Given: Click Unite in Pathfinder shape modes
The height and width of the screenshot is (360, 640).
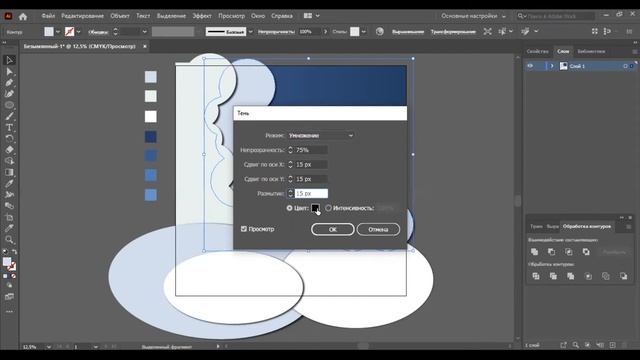Looking at the screenshot, I should [x=534, y=252].
